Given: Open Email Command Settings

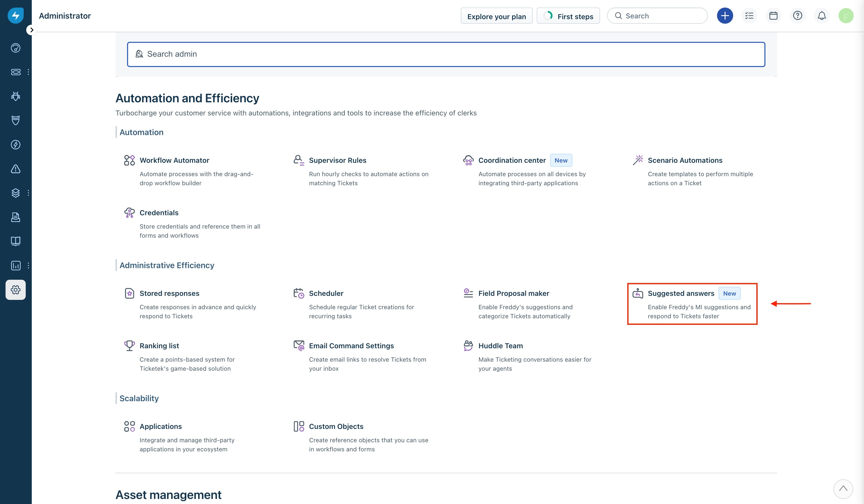Looking at the screenshot, I should [351, 346].
